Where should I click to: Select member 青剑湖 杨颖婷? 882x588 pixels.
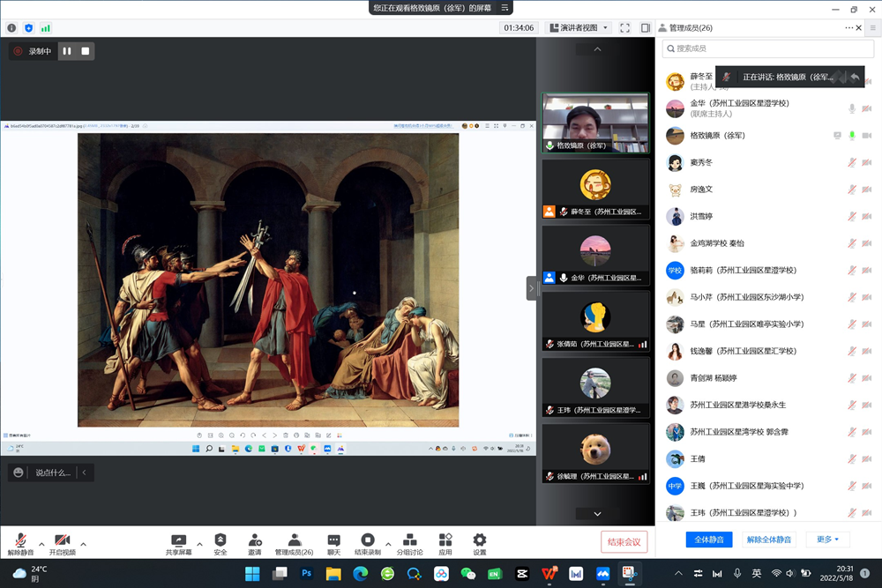point(769,378)
